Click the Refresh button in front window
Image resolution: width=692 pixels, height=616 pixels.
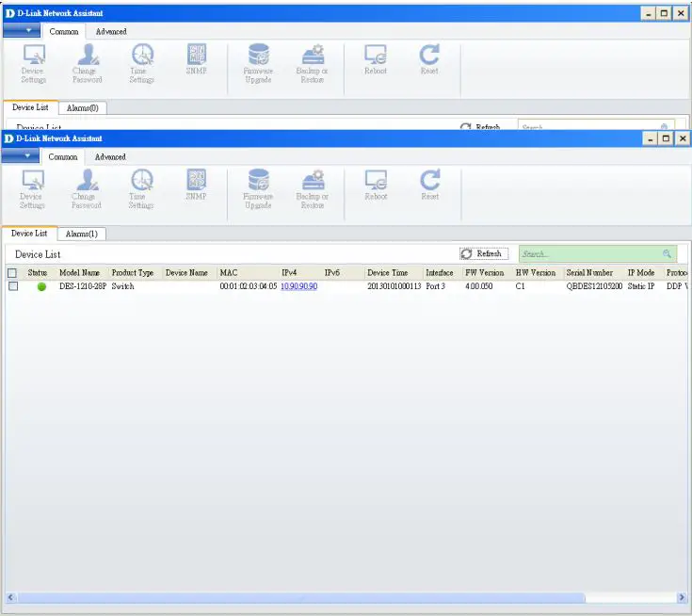click(484, 253)
